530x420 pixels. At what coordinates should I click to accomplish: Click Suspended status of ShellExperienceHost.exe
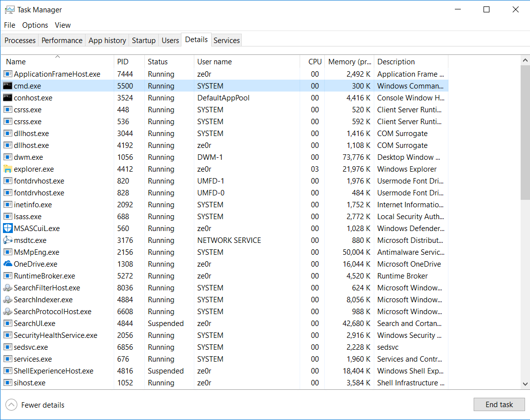pyautogui.click(x=166, y=371)
